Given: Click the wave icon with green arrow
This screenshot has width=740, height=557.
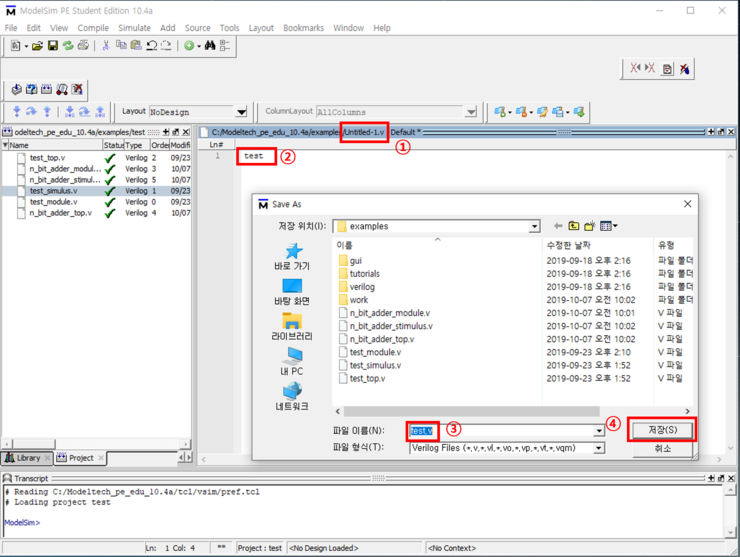Looking at the screenshot, I should click(579, 111).
